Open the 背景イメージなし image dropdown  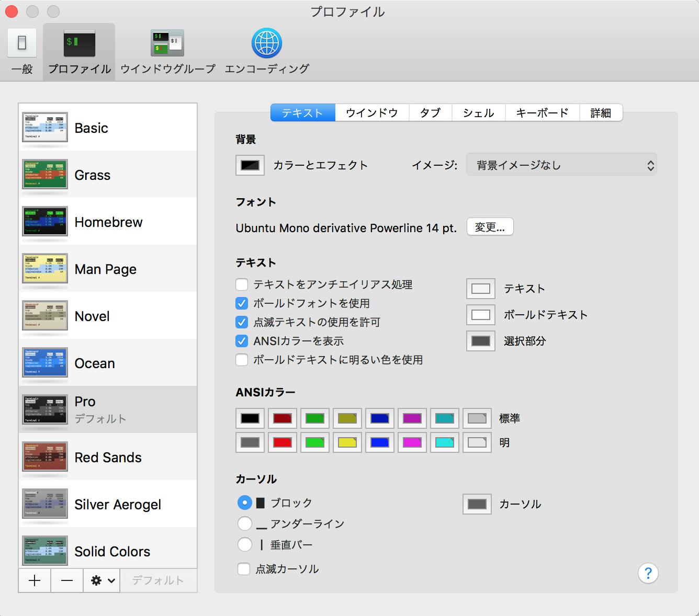561,164
